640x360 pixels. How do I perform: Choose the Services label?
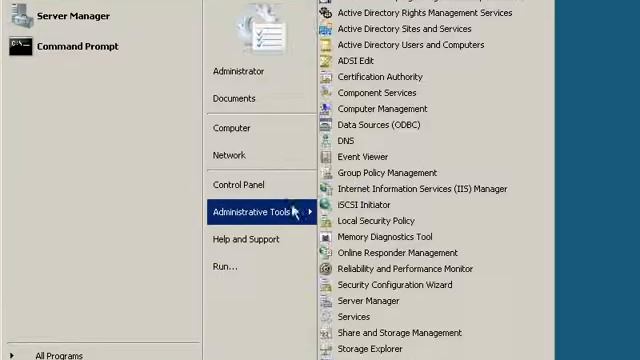[353, 317]
